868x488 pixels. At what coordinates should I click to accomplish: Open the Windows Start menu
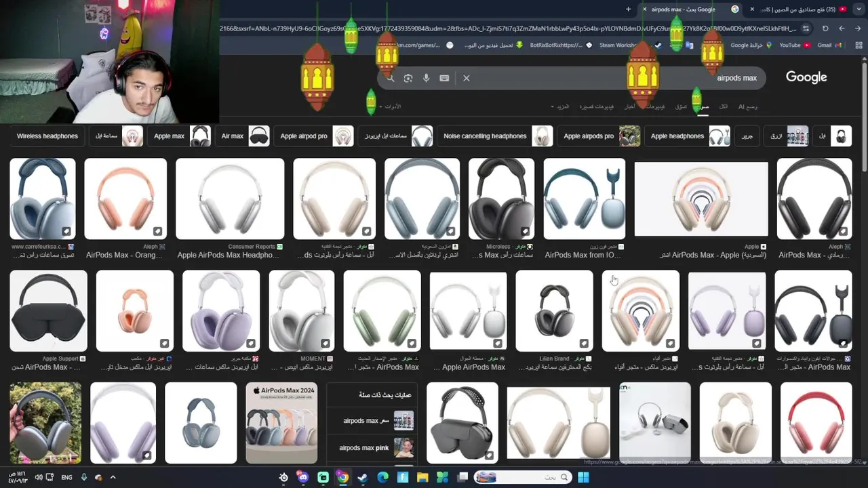583,477
